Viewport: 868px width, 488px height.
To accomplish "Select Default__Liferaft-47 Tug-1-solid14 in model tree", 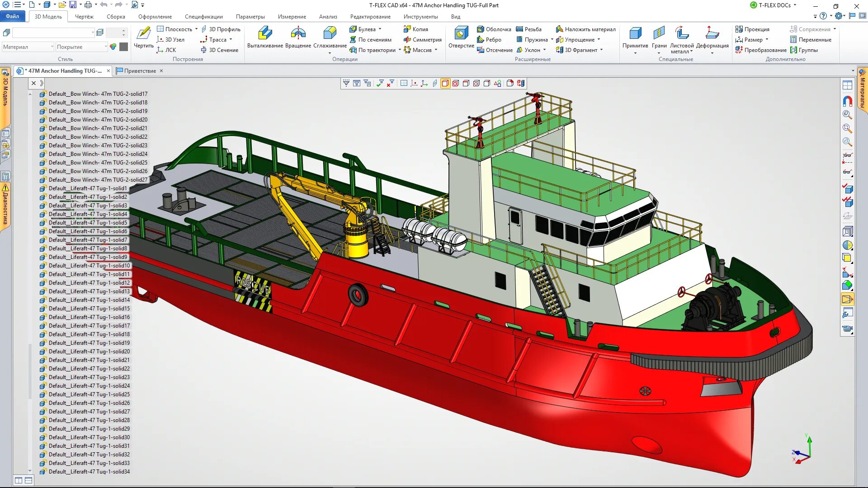I will coord(89,300).
